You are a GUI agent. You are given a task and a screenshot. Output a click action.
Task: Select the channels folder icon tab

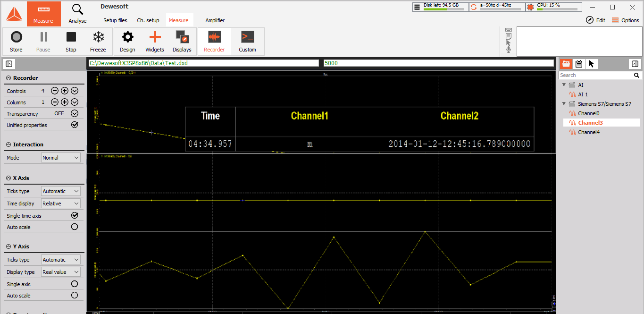(x=566, y=64)
